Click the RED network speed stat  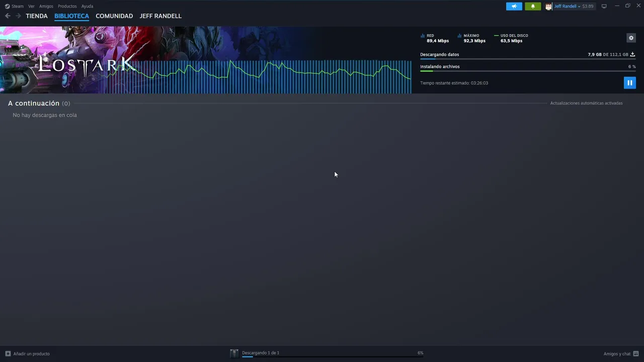pos(435,38)
